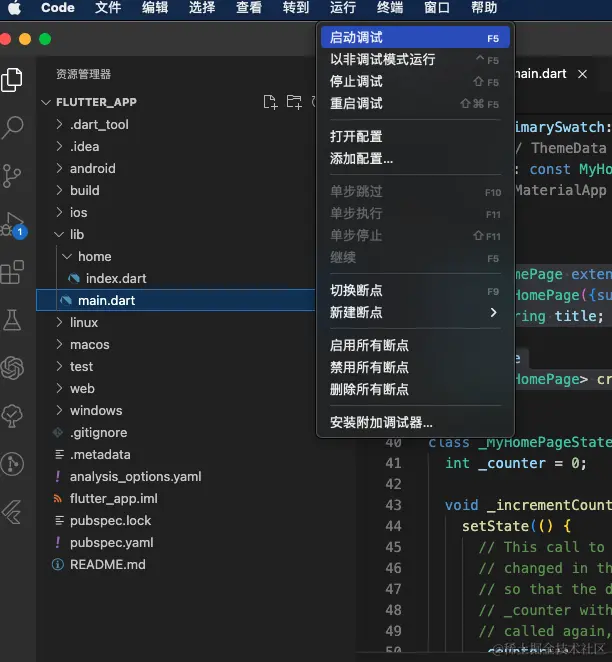Click the Dart file icon beside main.dart
The width and height of the screenshot is (612, 662).
66,300
